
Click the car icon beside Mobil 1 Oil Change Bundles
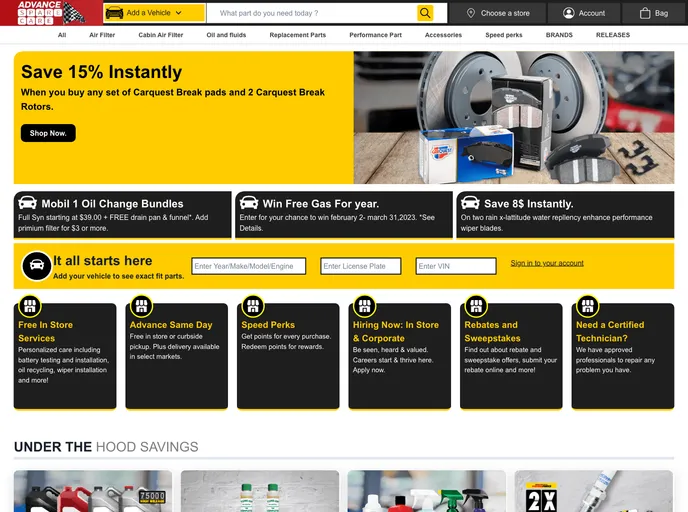(x=27, y=203)
